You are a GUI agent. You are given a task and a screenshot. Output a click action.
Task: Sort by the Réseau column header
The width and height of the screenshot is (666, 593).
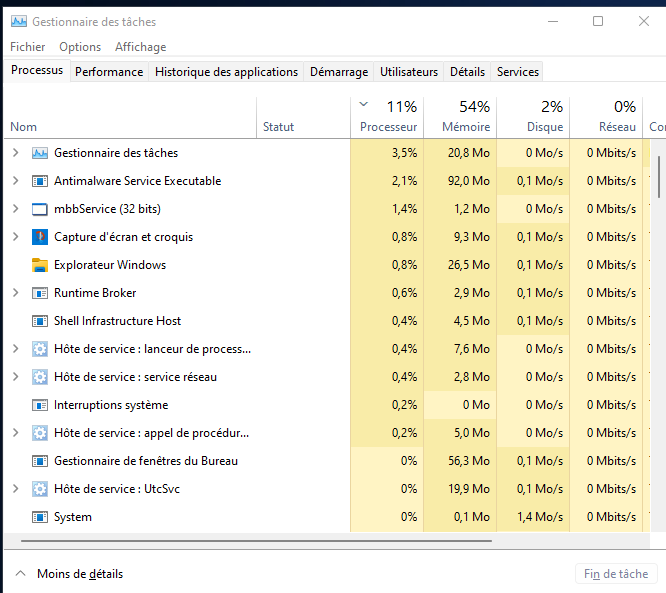coord(606,118)
